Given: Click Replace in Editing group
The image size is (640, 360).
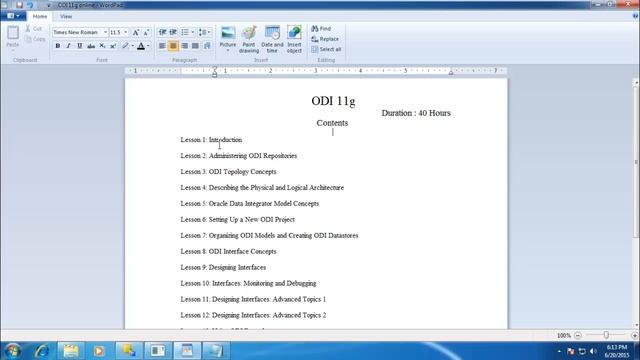Looking at the screenshot, I should 325,39.
